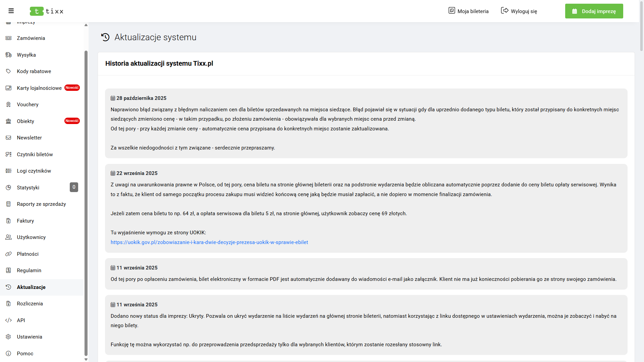Click the Vouchery icon in sidebar
This screenshot has width=644, height=362.
point(9,105)
